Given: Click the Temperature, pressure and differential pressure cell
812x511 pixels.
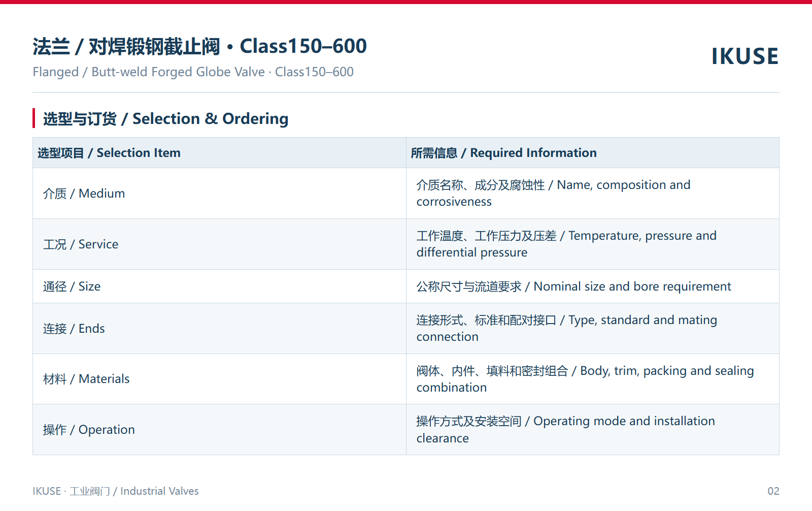Looking at the screenshot, I should (593, 244).
